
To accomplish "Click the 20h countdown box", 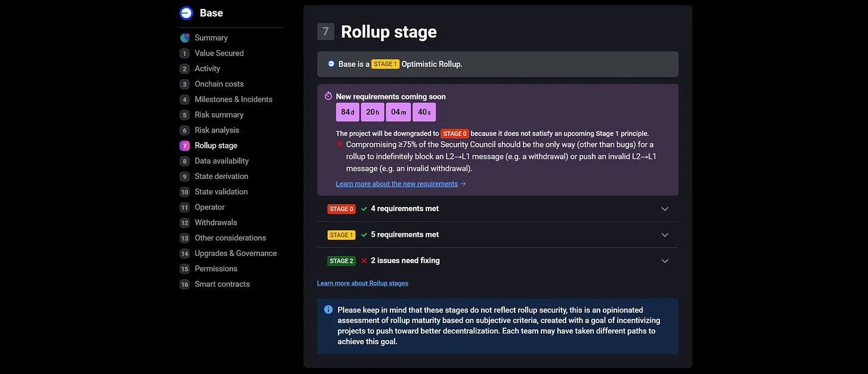I will click(x=373, y=112).
